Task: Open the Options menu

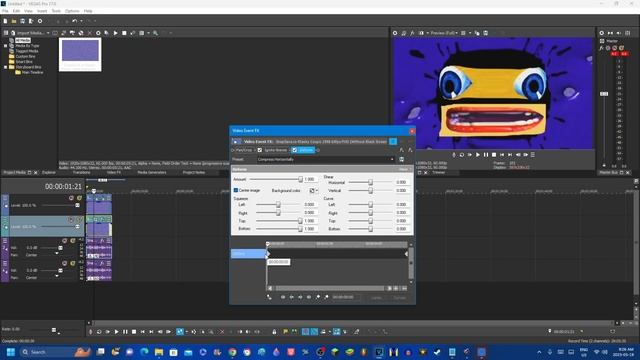Action: pos(72,11)
